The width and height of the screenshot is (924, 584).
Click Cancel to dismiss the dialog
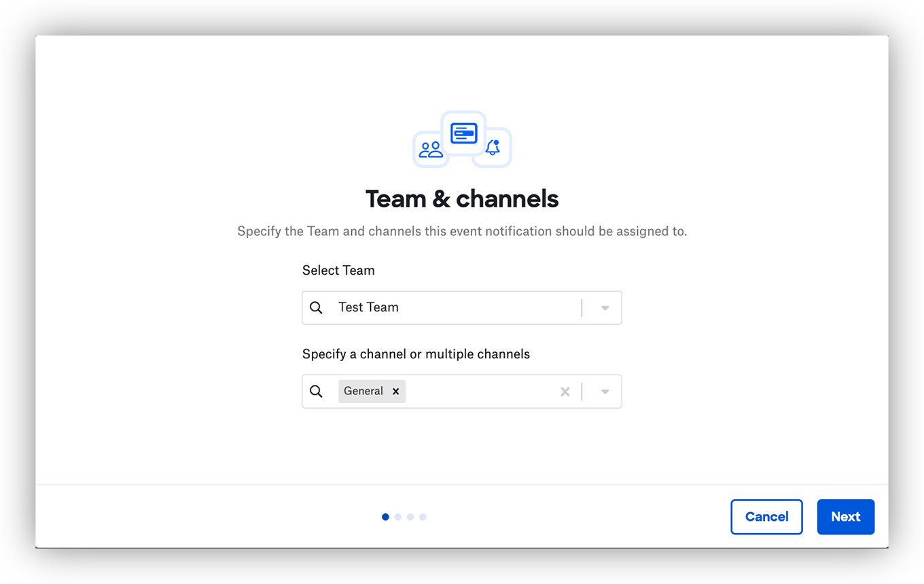pos(766,517)
